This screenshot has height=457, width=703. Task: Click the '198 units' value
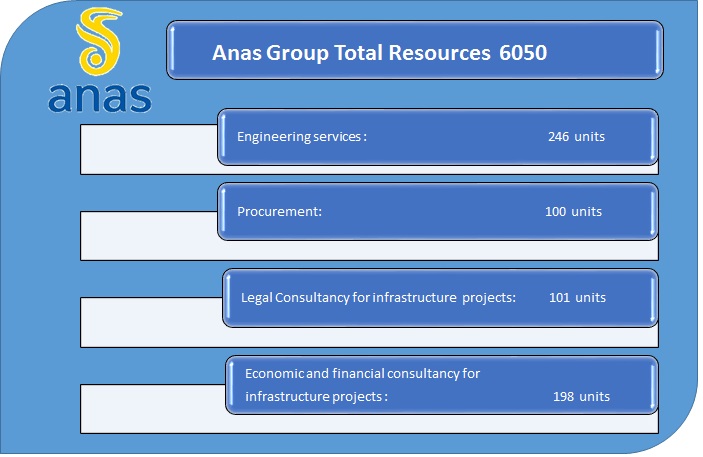581,396
